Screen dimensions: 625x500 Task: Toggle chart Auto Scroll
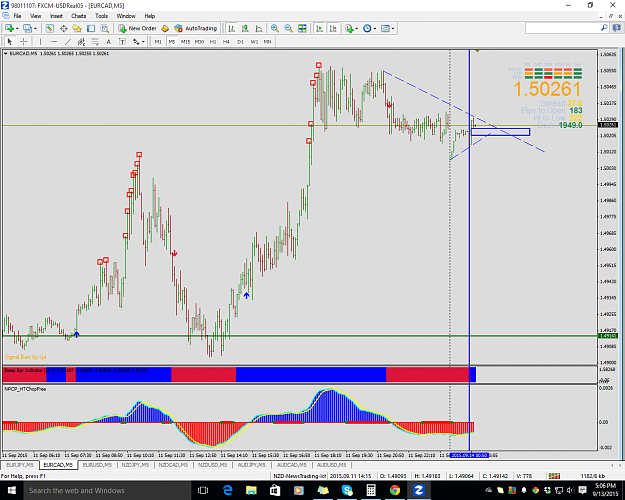(x=319, y=28)
